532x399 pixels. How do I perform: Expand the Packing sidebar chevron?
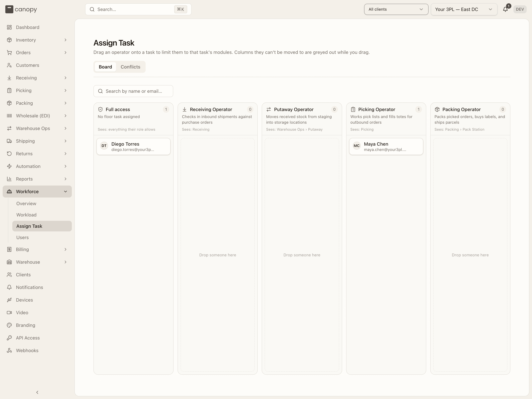pos(65,103)
